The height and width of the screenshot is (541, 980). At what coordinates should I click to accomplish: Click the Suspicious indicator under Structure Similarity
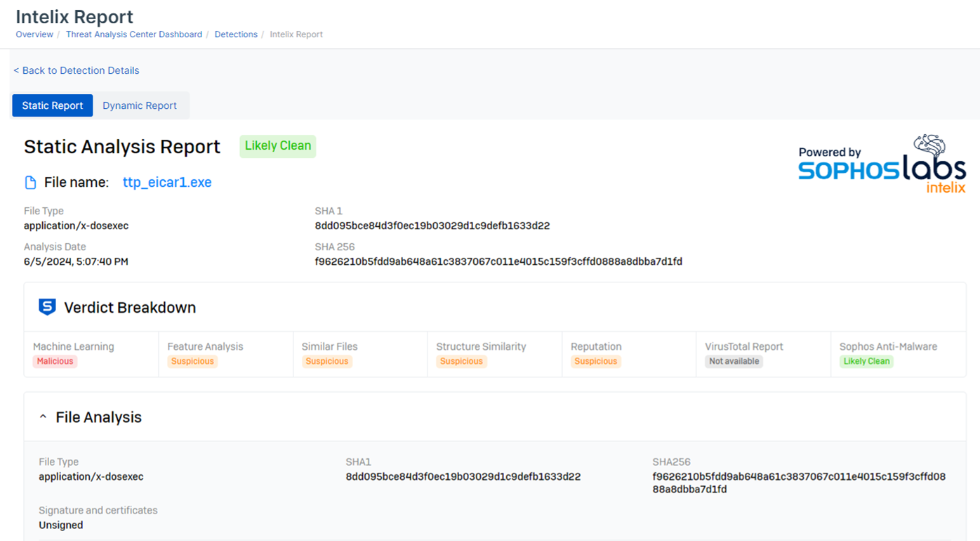(x=461, y=361)
